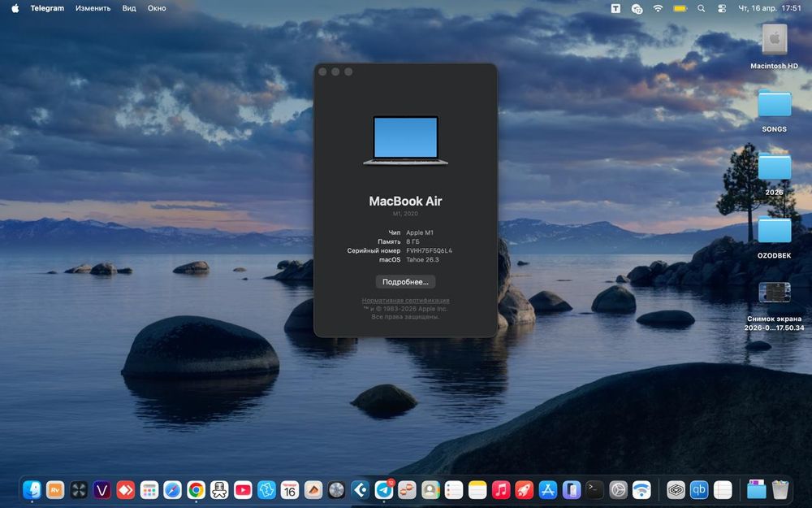The width and height of the screenshot is (812, 508).
Task: Open System Settings gear in dock
Action: coord(618,490)
